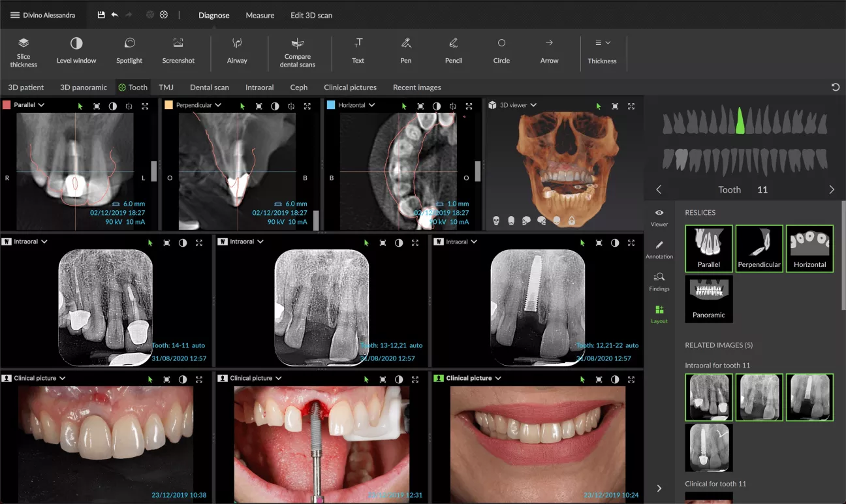Viewport: 846px width, 504px height.
Task: Select the Arrow annotation tool
Action: (x=549, y=52)
